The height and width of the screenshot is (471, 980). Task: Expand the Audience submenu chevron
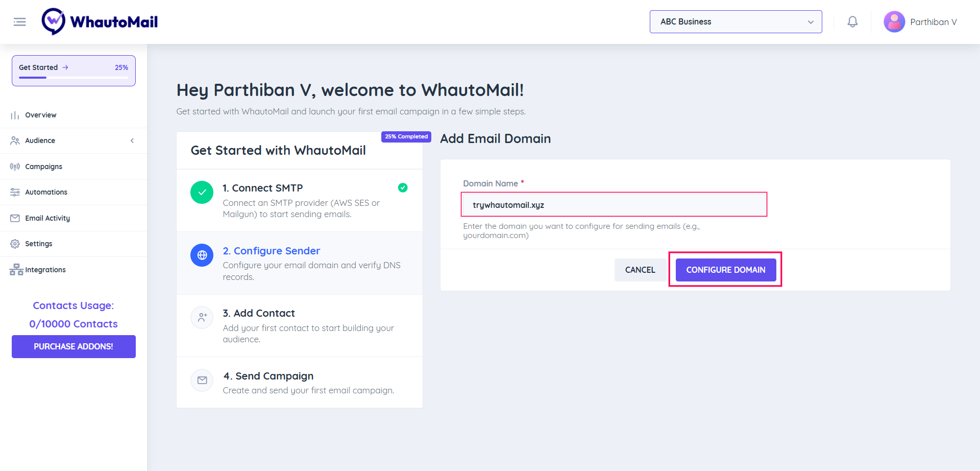point(132,140)
